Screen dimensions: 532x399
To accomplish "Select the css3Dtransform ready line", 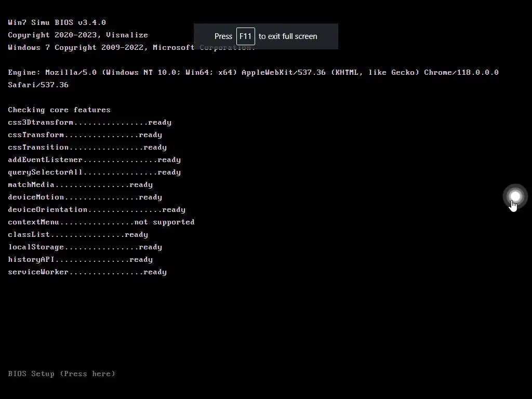I will [x=89, y=123].
